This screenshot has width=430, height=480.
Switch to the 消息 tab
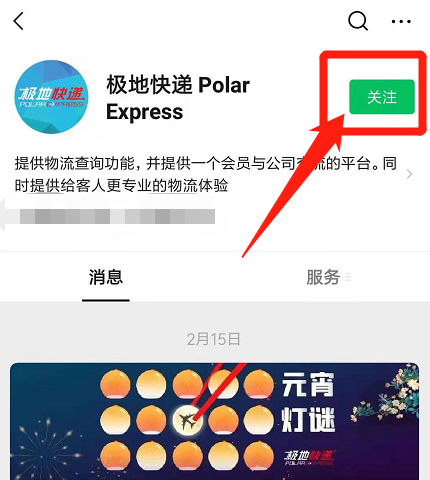106,277
